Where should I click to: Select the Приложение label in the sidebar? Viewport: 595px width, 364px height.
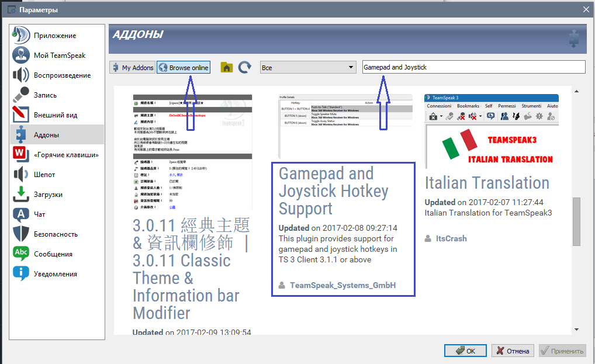pyautogui.click(x=55, y=36)
